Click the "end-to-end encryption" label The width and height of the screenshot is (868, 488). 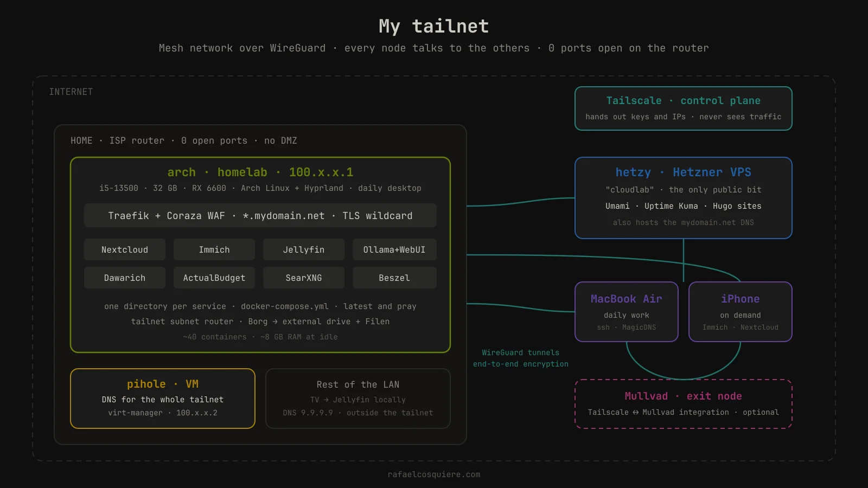pos(521,364)
